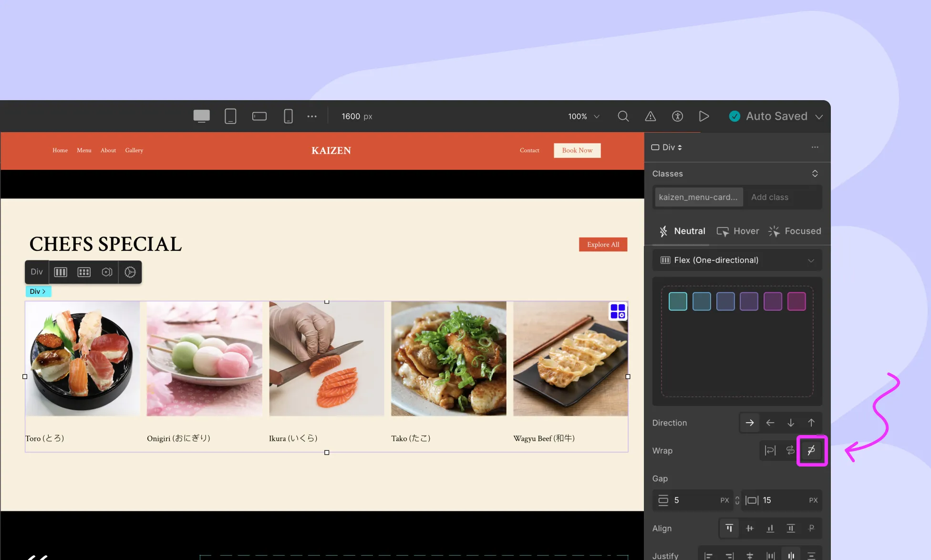
Task: Open the Div element type selector
Action: coord(667,147)
